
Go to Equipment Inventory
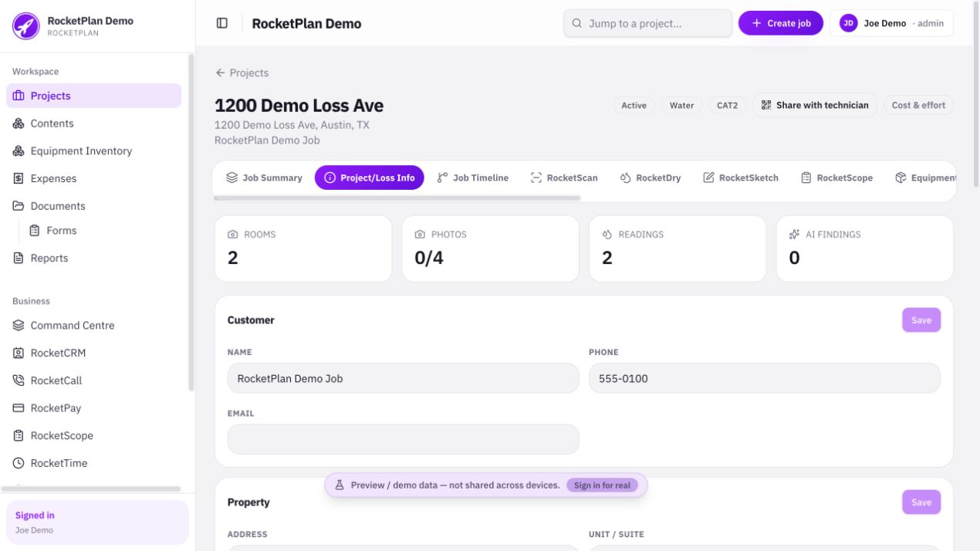(x=93, y=151)
